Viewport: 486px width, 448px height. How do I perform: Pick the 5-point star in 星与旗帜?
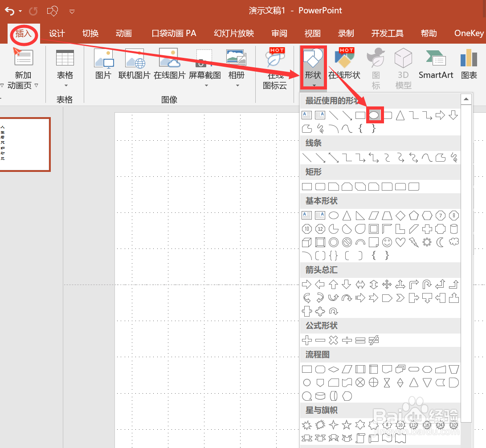pos(347,425)
